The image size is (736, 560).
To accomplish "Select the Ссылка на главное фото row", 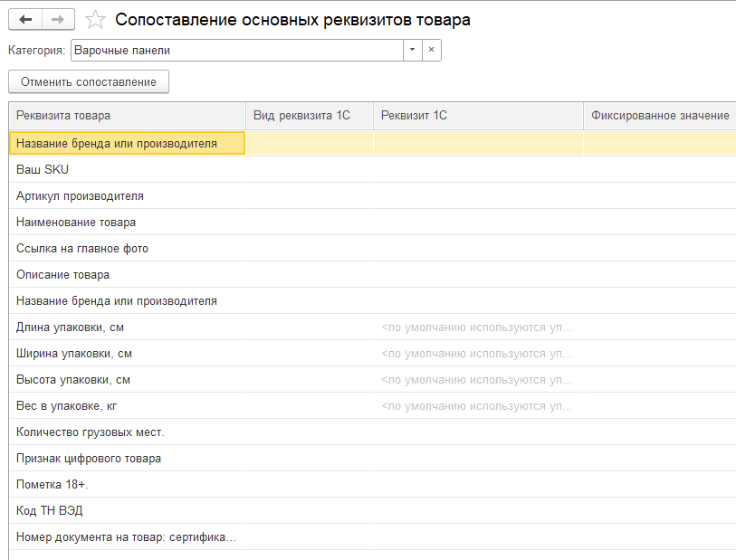I will tap(373, 248).
